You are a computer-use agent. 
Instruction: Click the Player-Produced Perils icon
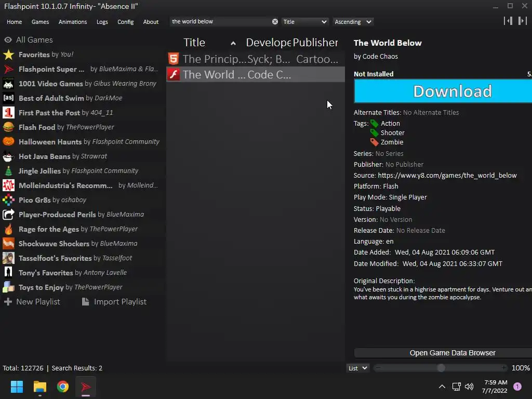pos(8,215)
